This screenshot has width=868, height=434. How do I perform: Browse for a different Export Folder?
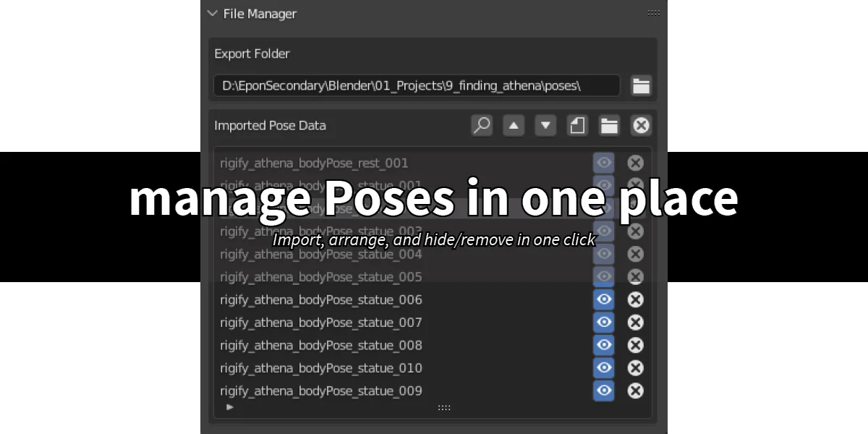click(x=641, y=85)
